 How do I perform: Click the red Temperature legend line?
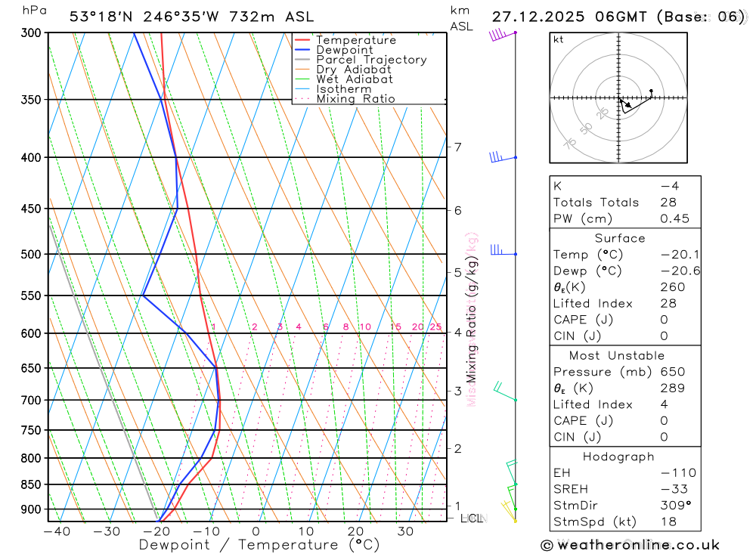[302, 40]
